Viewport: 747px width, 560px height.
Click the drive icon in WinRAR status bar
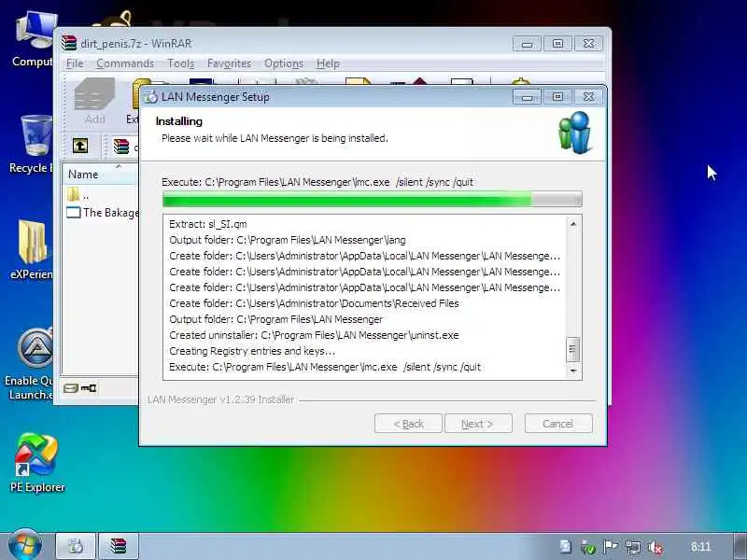pyautogui.click(x=71, y=388)
